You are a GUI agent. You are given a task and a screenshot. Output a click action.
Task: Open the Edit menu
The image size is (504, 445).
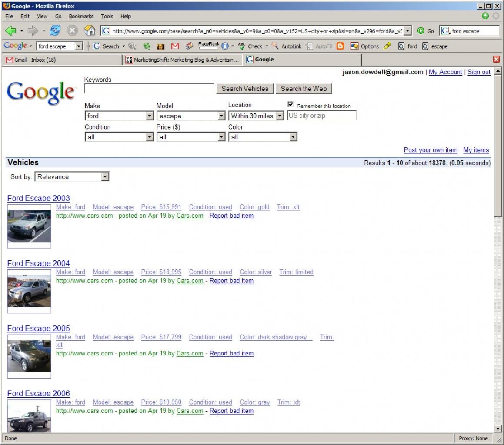click(25, 16)
